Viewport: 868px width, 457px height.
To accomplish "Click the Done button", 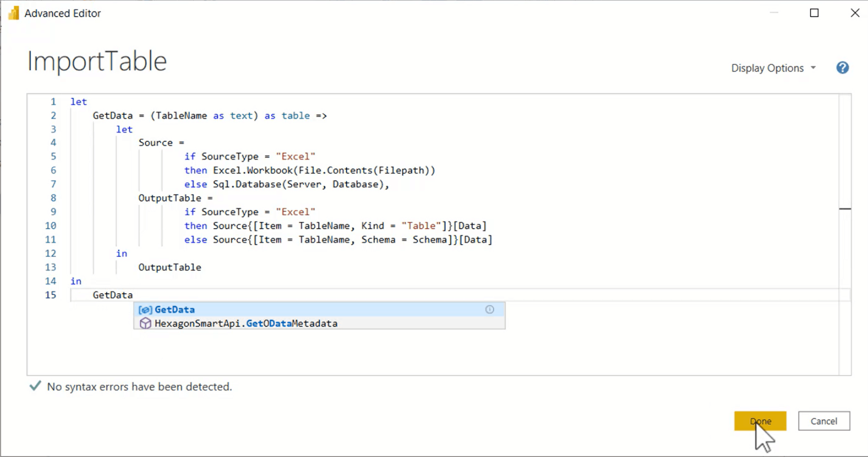I will tap(760, 421).
